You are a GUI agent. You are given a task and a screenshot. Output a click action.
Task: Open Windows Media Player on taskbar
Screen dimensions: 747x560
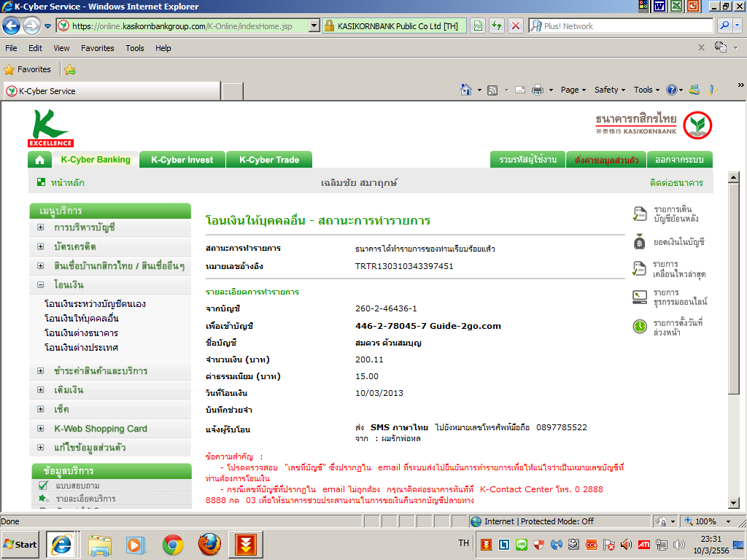(136, 545)
